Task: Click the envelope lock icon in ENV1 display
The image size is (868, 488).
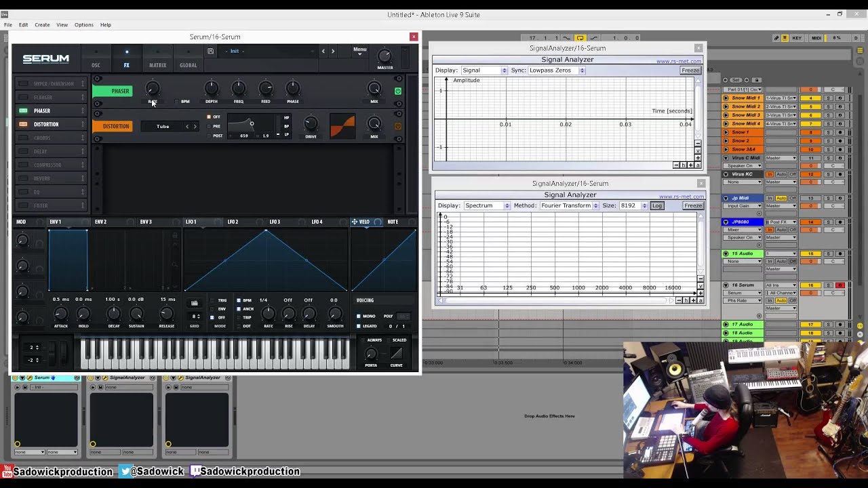Action: tap(175, 236)
